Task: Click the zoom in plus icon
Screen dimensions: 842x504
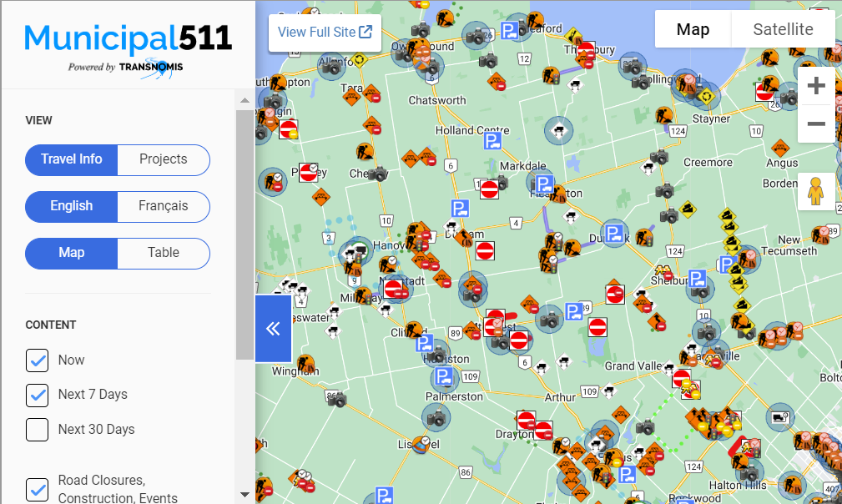Action: tap(816, 84)
